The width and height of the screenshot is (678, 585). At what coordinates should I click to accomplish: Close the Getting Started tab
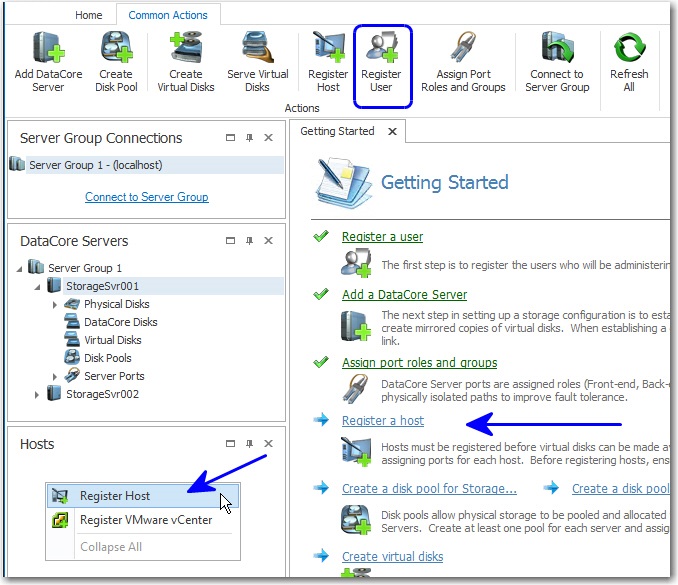pyautogui.click(x=392, y=131)
